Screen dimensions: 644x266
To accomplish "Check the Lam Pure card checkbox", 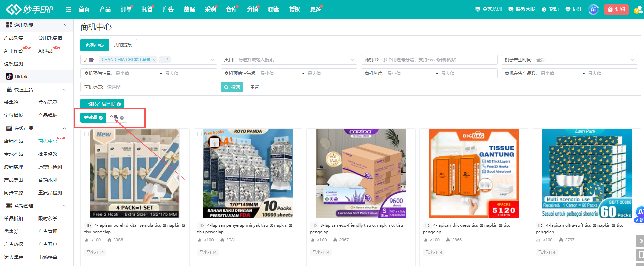I will [x=538, y=134].
